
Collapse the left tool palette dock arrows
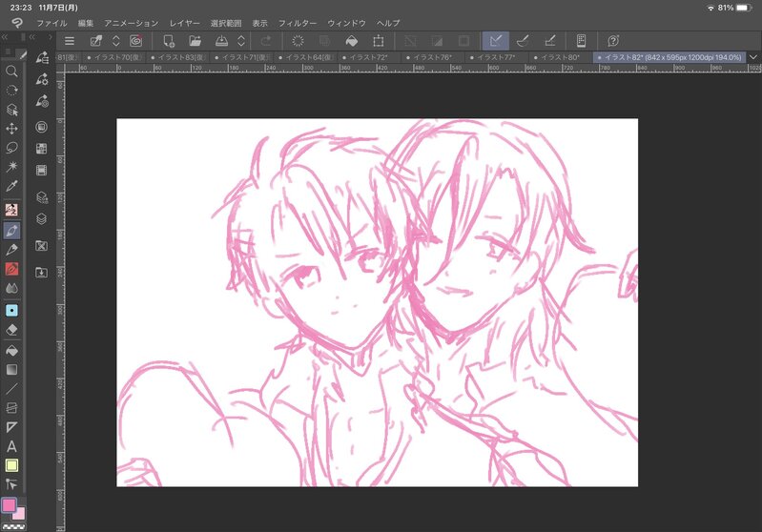(x=5, y=37)
